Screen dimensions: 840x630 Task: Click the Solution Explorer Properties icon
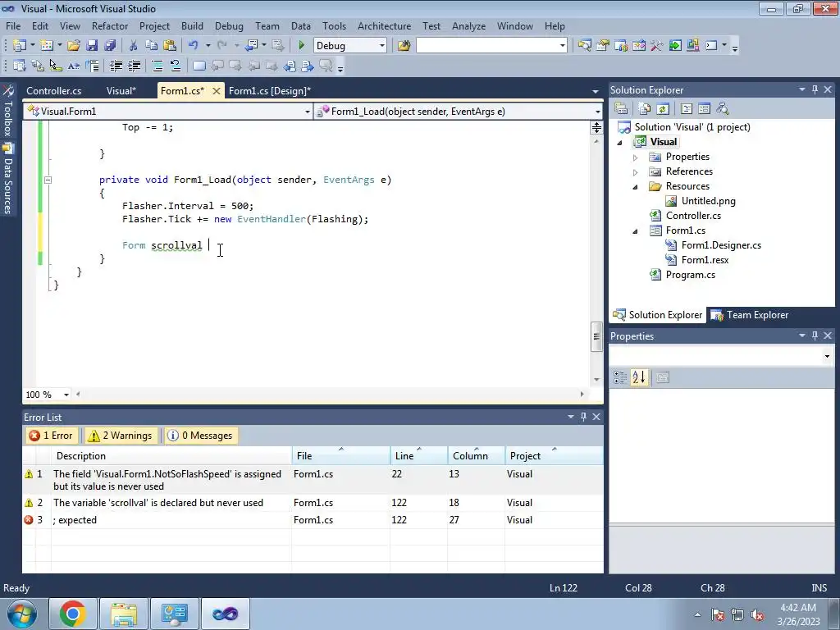[621, 109]
